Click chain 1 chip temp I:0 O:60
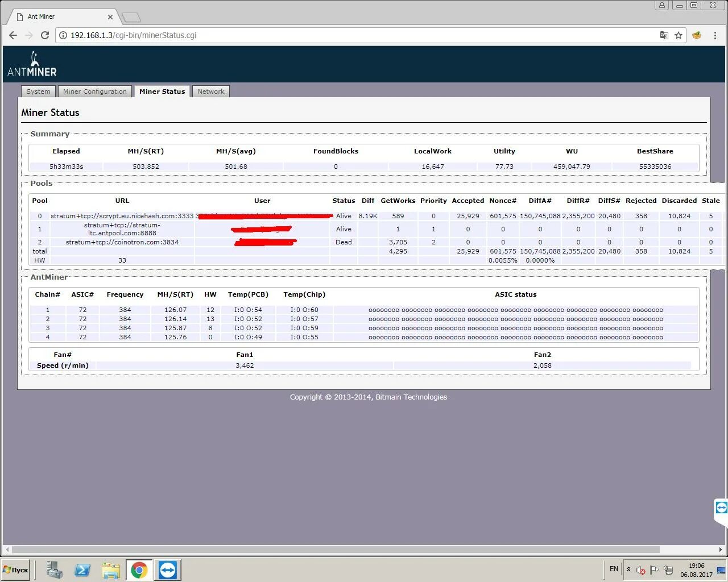 coord(304,310)
